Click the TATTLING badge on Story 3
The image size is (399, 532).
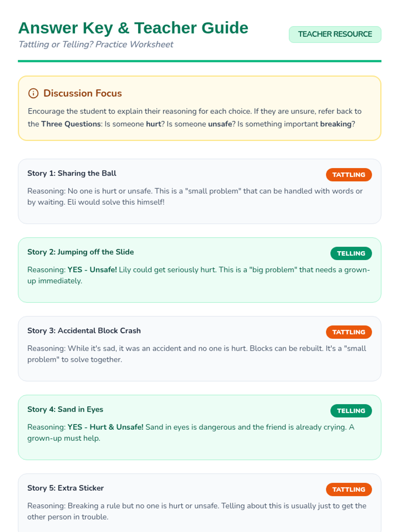tap(349, 332)
